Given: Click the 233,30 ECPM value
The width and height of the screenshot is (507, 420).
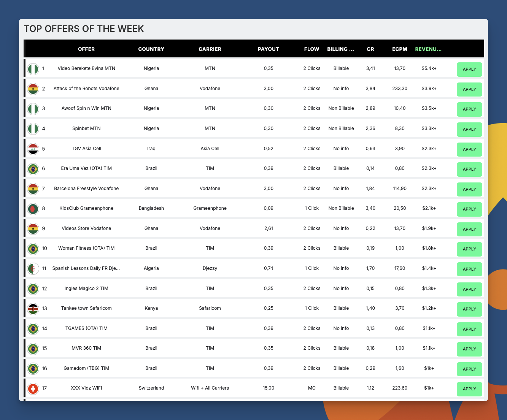Looking at the screenshot, I should [x=400, y=89].
